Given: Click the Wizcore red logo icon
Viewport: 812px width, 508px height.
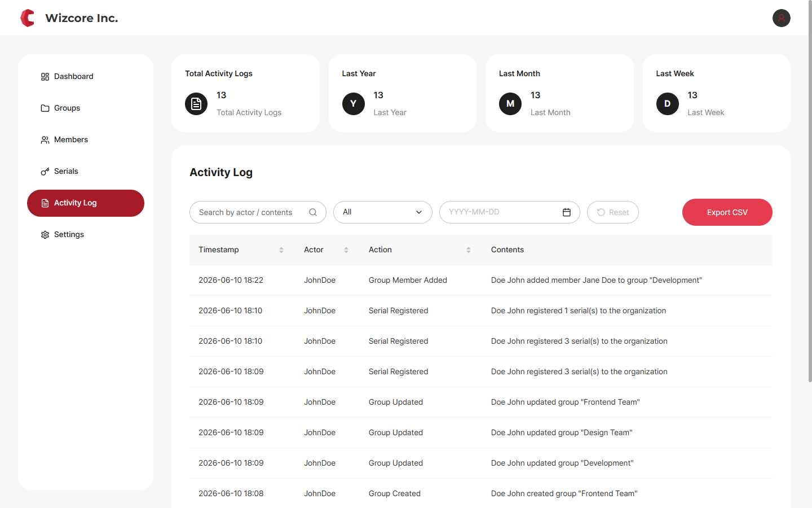Looking at the screenshot, I should point(27,18).
